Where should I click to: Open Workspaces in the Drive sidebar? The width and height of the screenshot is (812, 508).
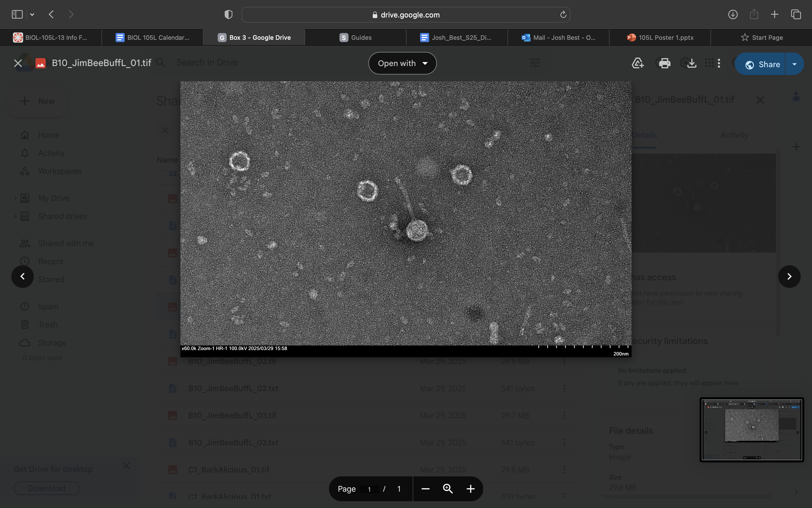60,171
